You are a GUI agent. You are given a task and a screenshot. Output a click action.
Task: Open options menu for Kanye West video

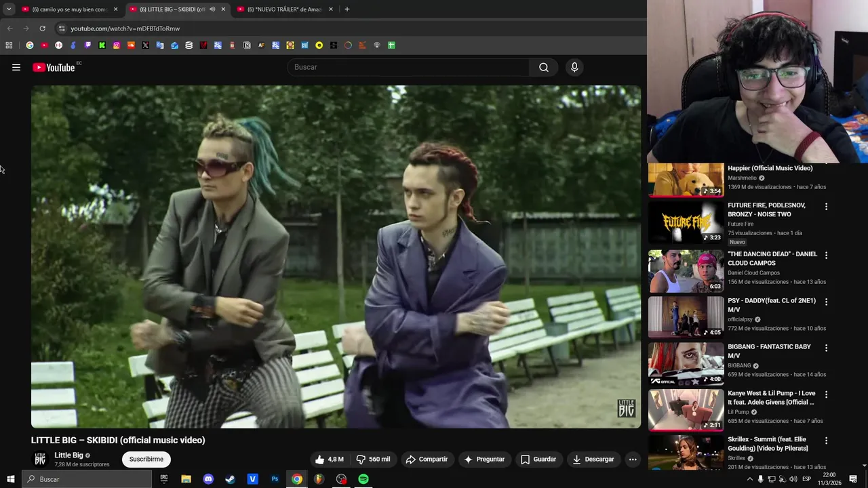[x=826, y=394]
